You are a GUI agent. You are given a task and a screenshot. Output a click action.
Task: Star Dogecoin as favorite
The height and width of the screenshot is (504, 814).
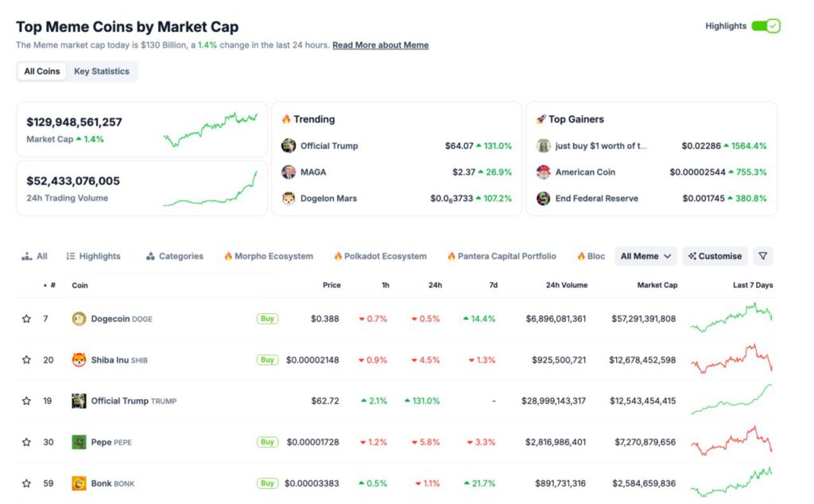click(x=26, y=319)
